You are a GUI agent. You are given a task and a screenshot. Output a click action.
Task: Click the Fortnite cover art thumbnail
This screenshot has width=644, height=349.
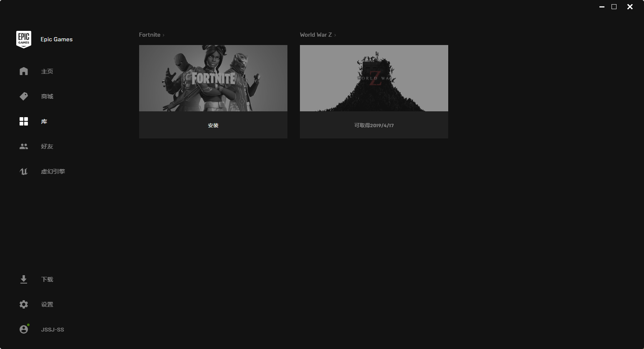pyautogui.click(x=213, y=78)
